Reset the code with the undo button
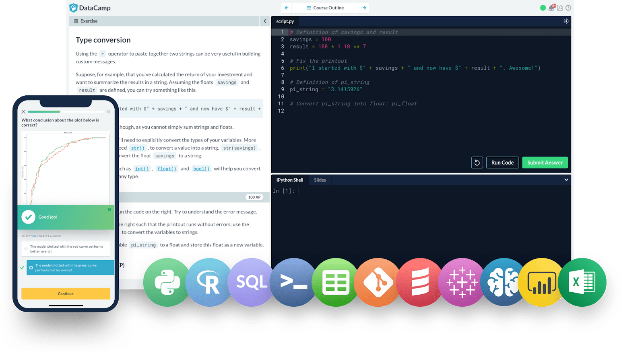This screenshot has height=353, width=644. [477, 162]
